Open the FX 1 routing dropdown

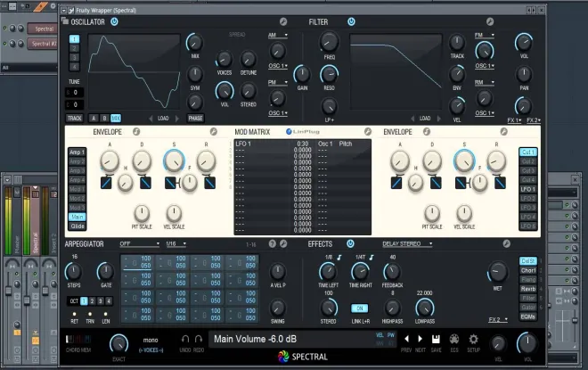514,120
